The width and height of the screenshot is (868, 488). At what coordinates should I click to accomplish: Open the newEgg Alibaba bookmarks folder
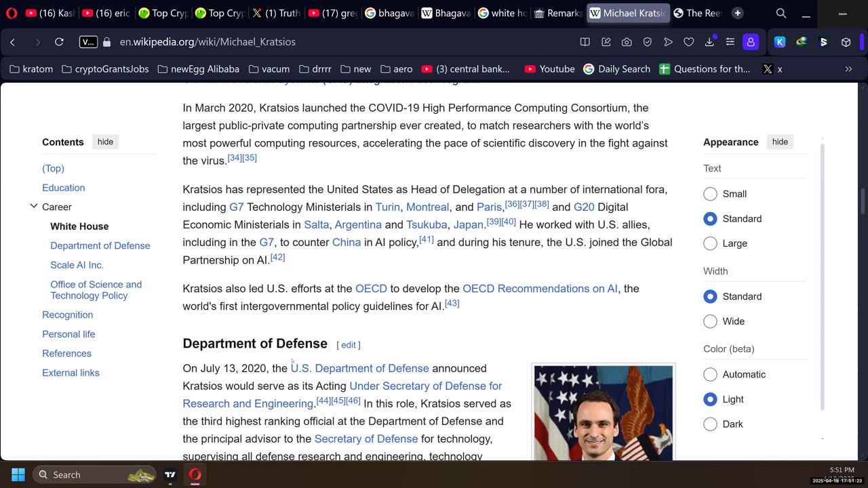click(198, 69)
